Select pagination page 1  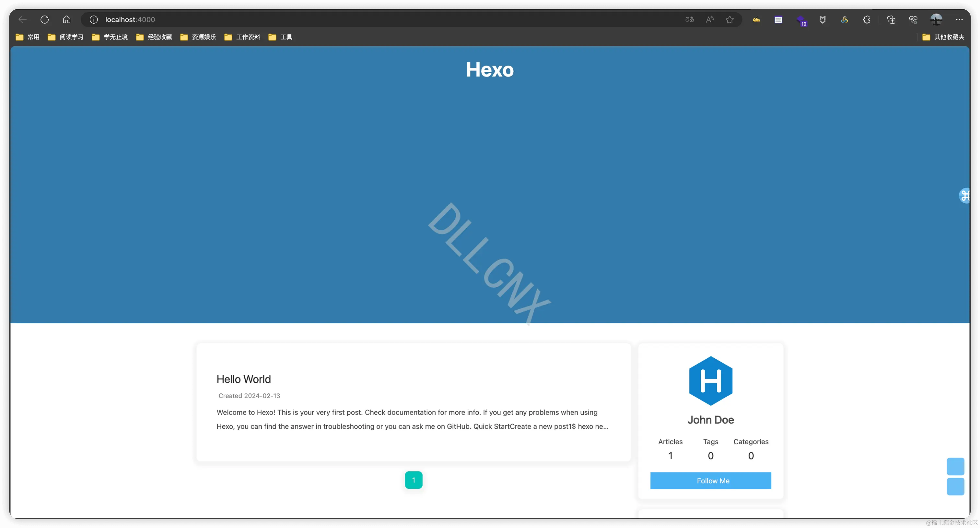[414, 480]
